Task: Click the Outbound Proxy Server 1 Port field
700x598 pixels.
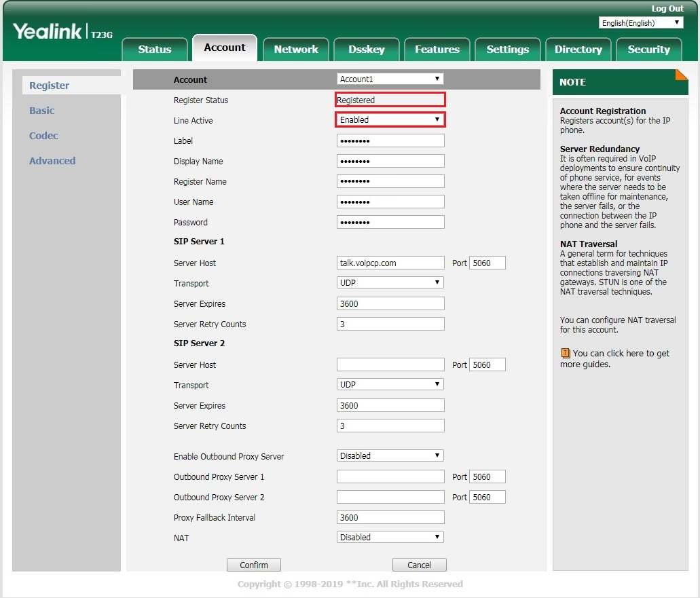Action: coord(487,476)
